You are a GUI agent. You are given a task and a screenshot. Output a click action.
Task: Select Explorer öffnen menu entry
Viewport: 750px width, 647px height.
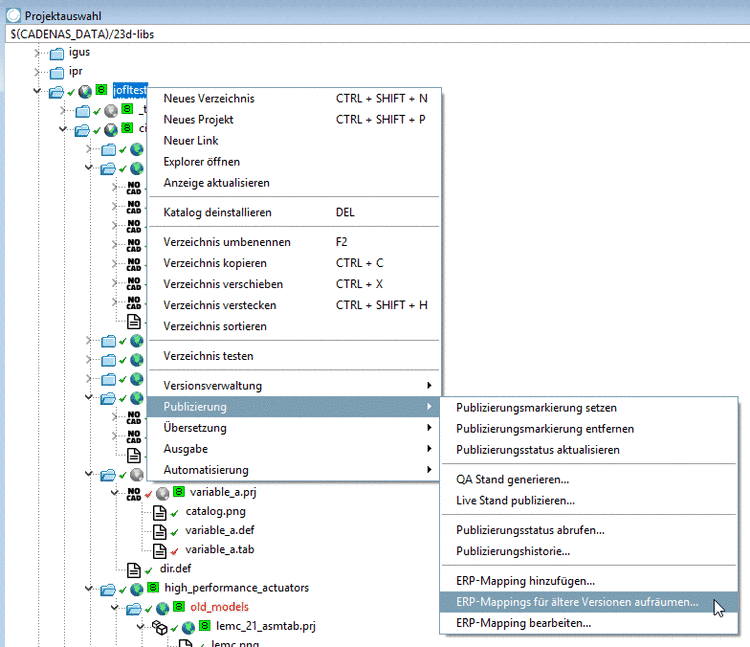294,162
